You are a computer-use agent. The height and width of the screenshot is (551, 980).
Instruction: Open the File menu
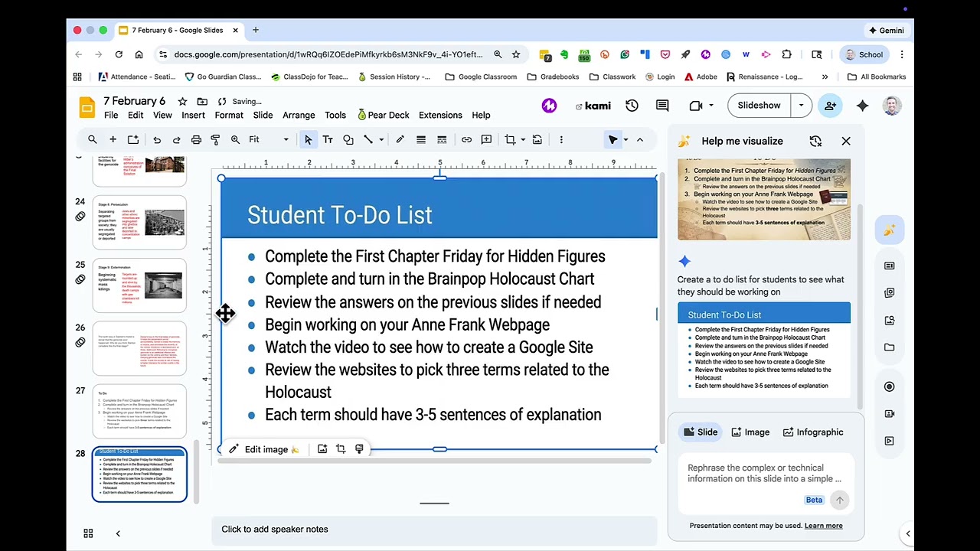[x=111, y=115]
